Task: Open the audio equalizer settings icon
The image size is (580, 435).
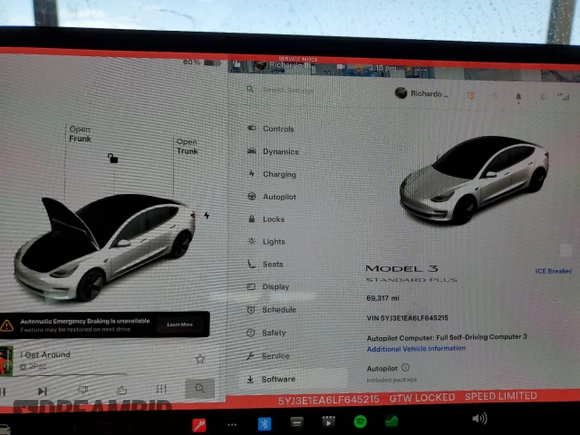Action: pyautogui.click(x=161, y=389)
